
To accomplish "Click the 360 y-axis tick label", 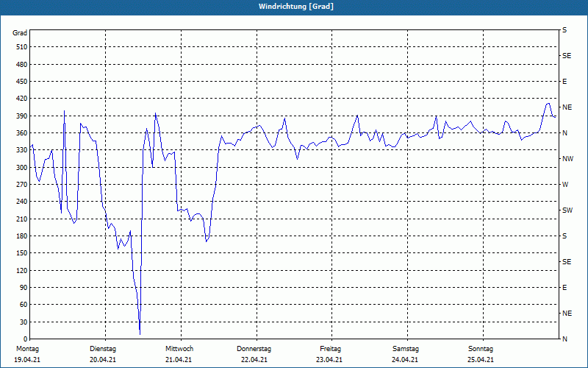I will pyautogui.click(x=22, y=133).
